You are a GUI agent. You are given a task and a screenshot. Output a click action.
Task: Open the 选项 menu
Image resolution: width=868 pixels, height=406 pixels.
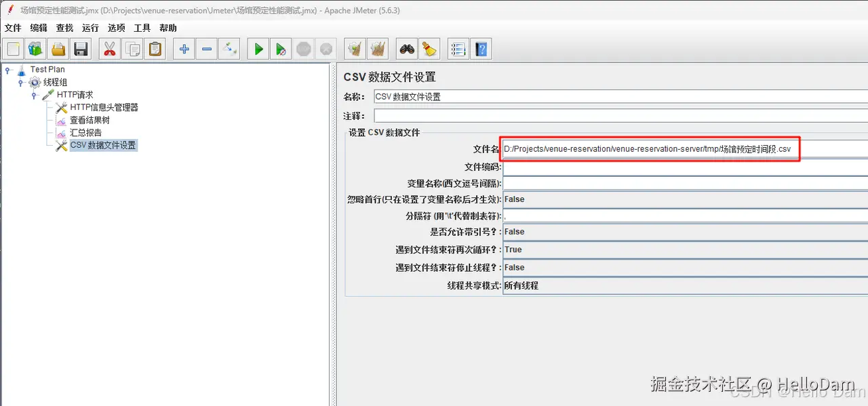[116, 28]
